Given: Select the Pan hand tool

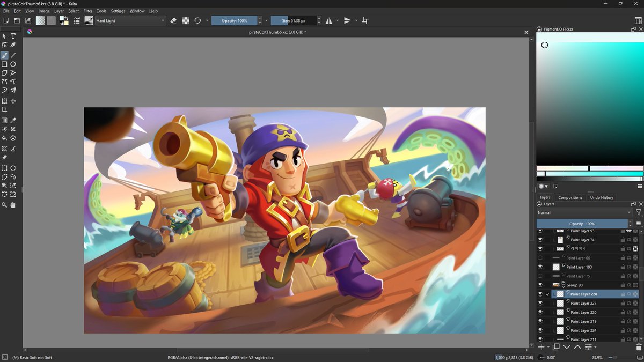Looking at the screenshot, I should [x=13, y=205].
